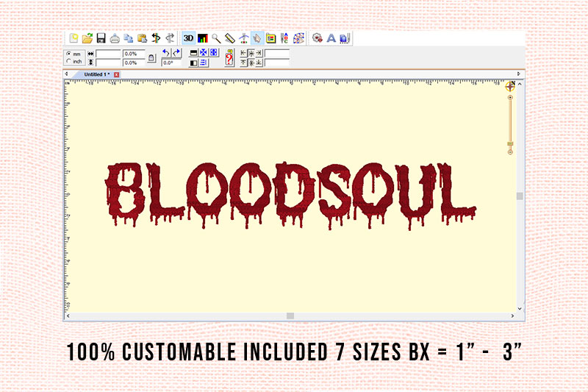Screen dimensions: 588x392
Task: Open the yellow properties panel icon
Action: (270, 38)
